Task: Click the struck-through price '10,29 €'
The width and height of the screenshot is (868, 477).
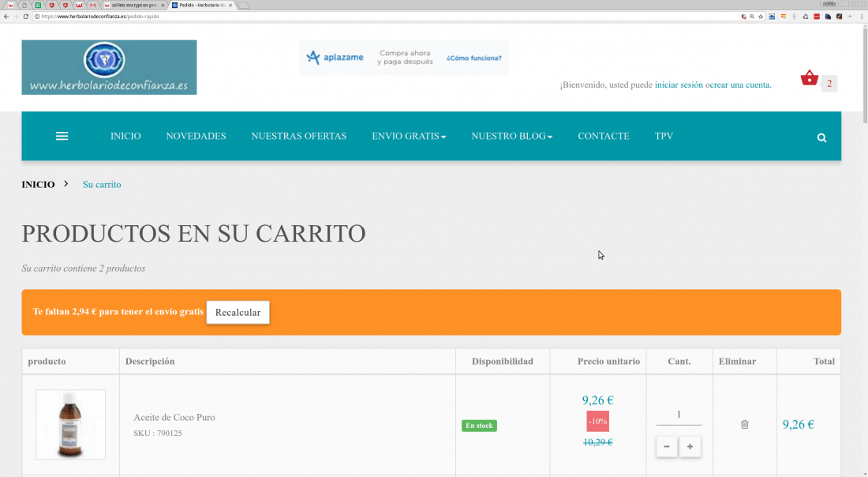Action: coord(598,442)
